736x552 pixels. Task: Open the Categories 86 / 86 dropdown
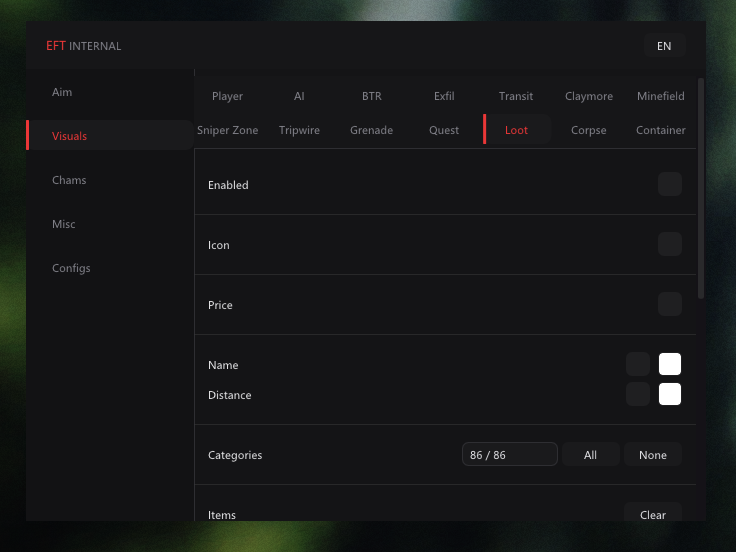510,454
